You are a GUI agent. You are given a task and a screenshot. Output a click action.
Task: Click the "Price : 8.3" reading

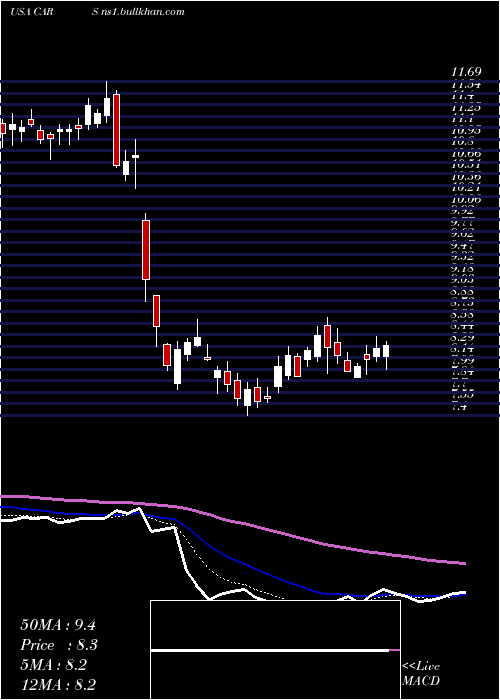point(59,645)
